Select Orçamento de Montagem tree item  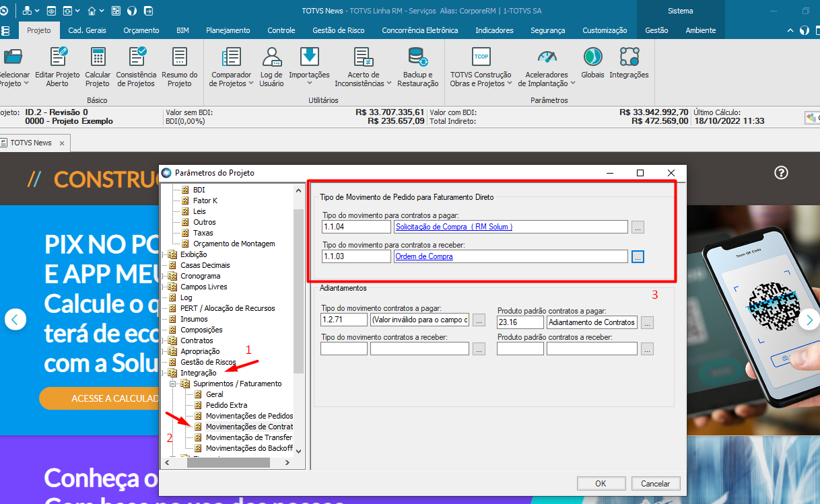234,244
